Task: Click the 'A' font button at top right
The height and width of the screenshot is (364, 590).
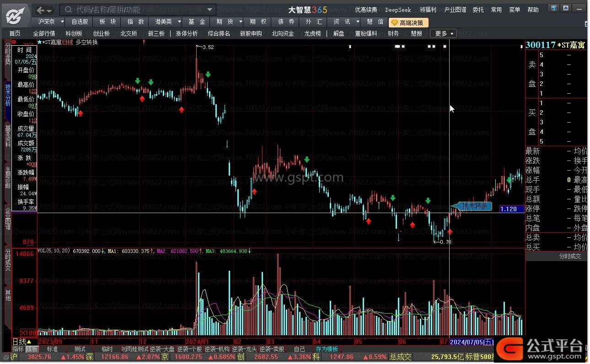Action: [566, 8]
